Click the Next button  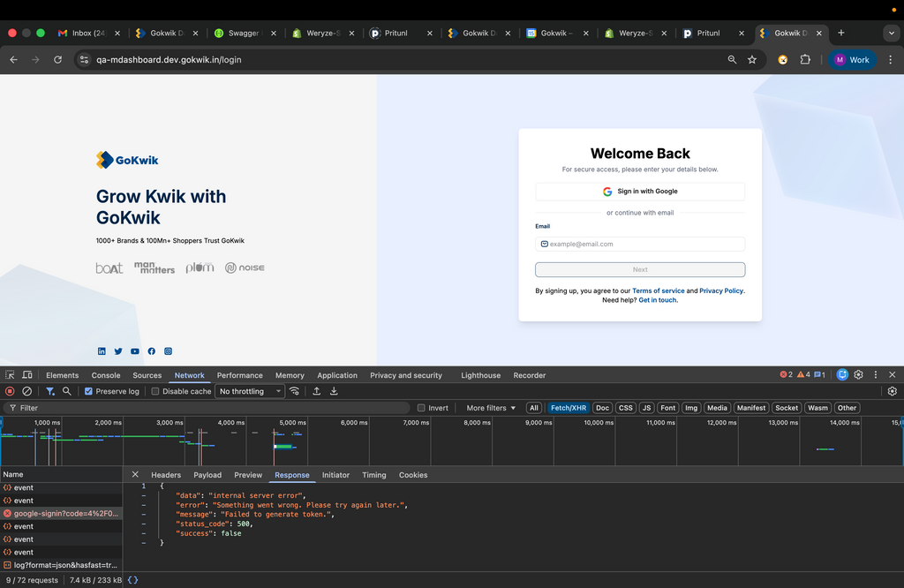tap(640, 269)
